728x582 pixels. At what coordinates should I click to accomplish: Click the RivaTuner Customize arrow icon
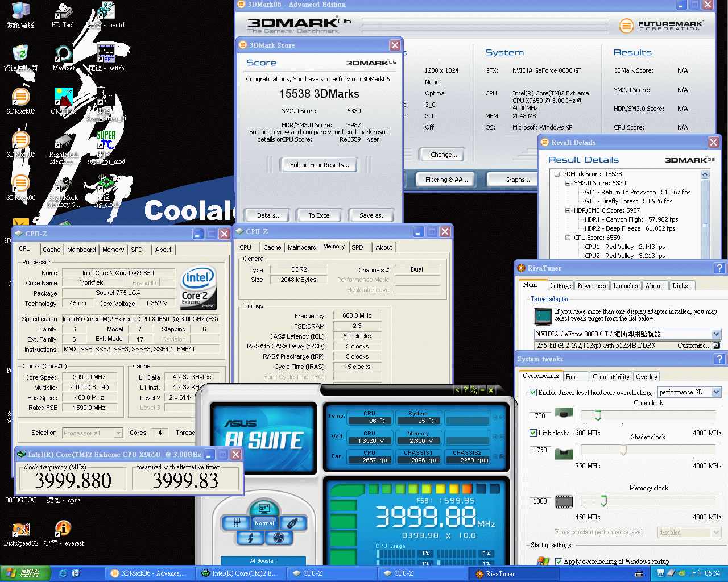716,346
